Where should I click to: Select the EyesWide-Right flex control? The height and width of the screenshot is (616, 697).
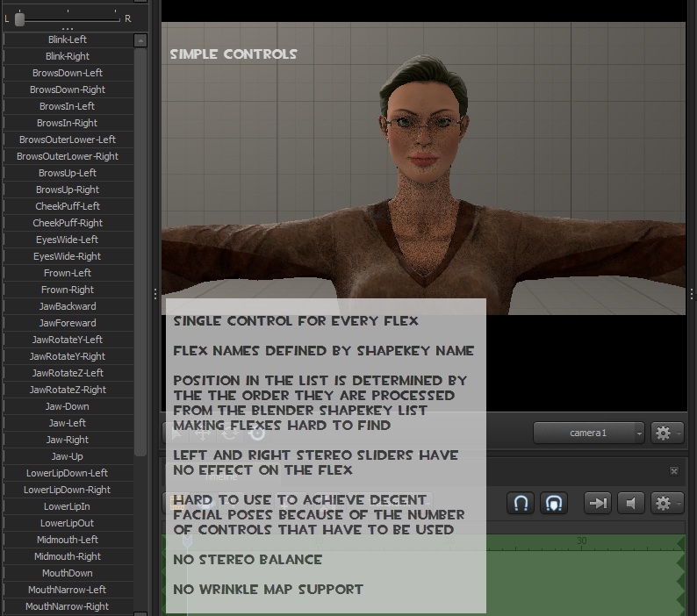[68, 256]
